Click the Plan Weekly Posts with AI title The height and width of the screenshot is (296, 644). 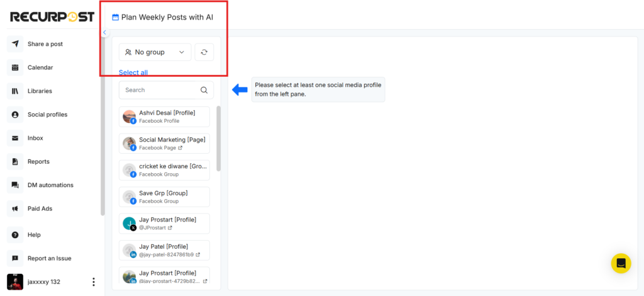(167, 17)
